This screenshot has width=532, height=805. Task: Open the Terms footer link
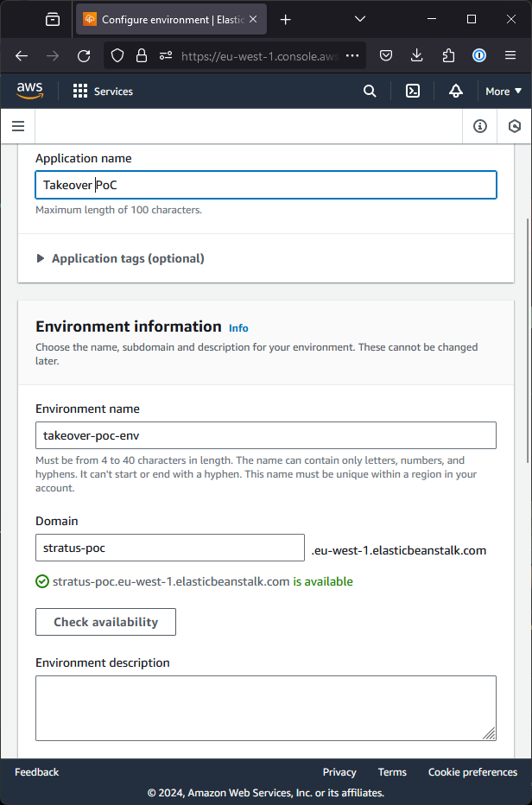click(x=392, y=772)
